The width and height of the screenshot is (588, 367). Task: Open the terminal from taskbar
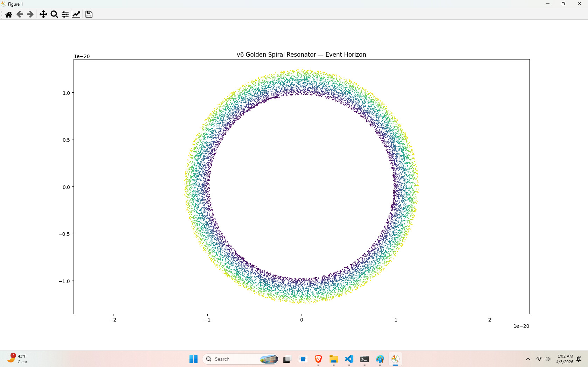[365, 359]
